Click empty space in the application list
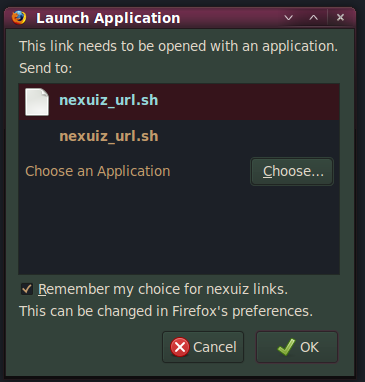This screenshot has height=382, width=365. coord(179,230)
